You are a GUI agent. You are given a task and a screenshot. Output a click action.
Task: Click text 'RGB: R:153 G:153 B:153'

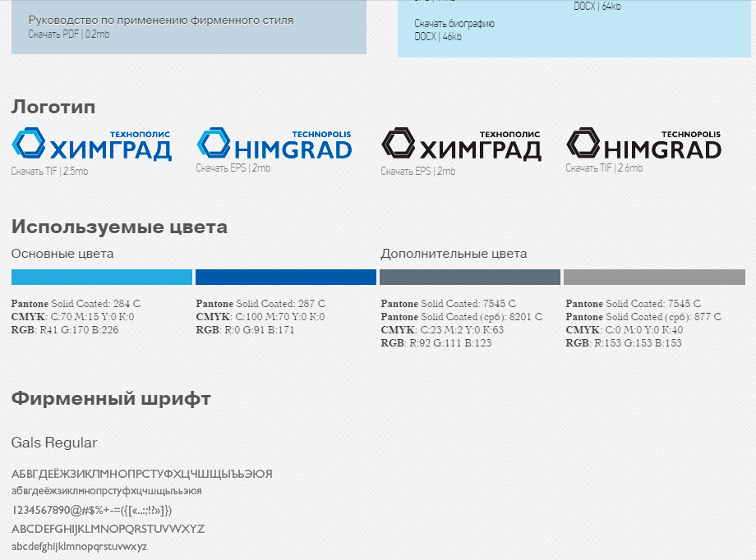point(624,343)
